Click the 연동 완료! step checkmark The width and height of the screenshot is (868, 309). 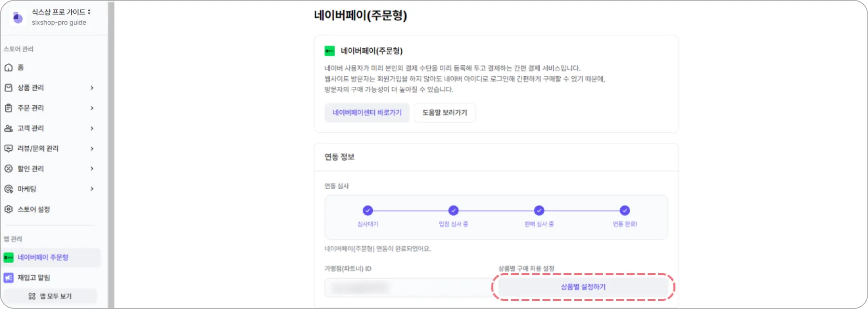(625, 211)
